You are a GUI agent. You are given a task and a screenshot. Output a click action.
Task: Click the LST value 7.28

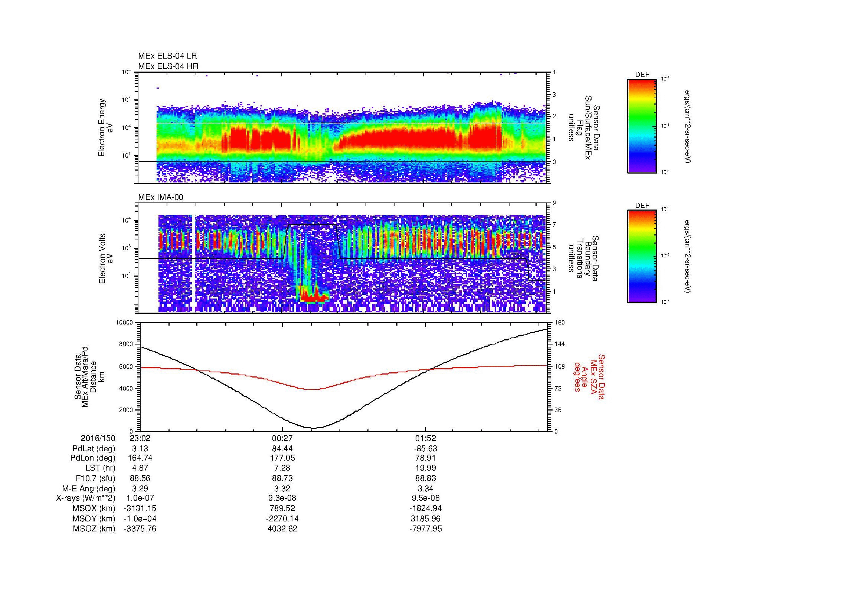282,468
